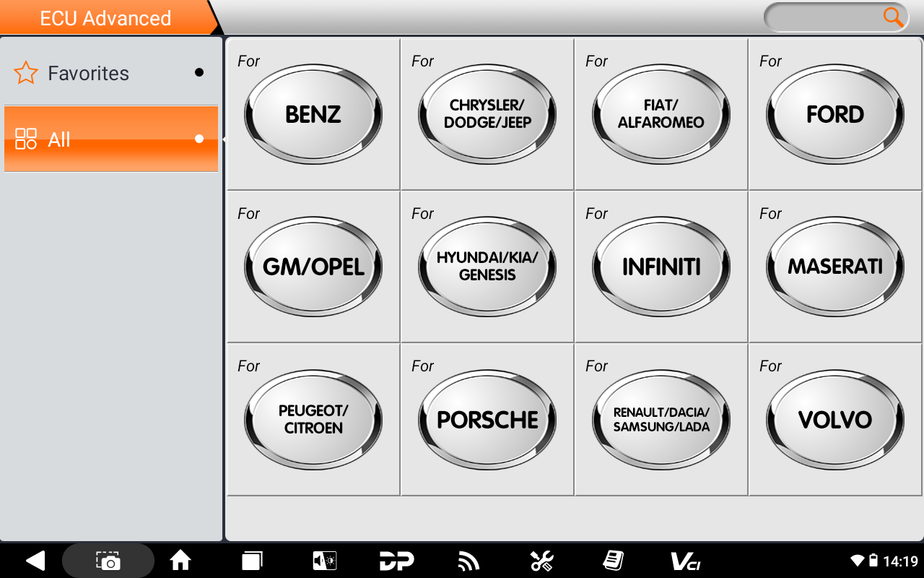The width and height of the screenshot is (924, 578).
Task: Click inside the search input field
Action: coord(823,17)
